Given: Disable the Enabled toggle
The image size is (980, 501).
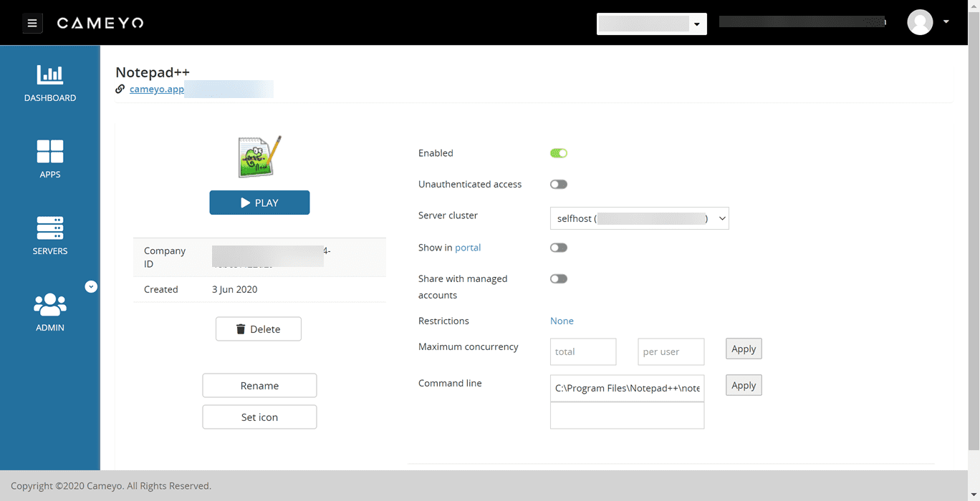Looking at the screenshot, I should click(x=558, y=152).
